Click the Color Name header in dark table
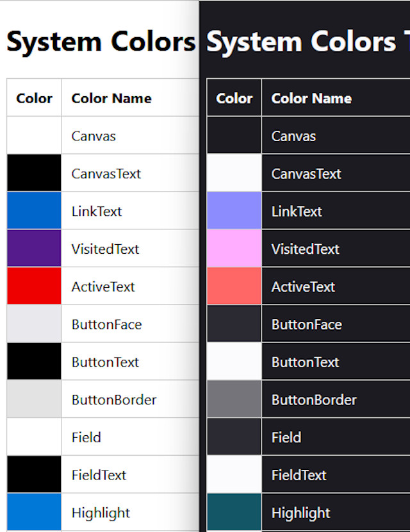Screen dimensions: 410x532 [x=311, y=99]
